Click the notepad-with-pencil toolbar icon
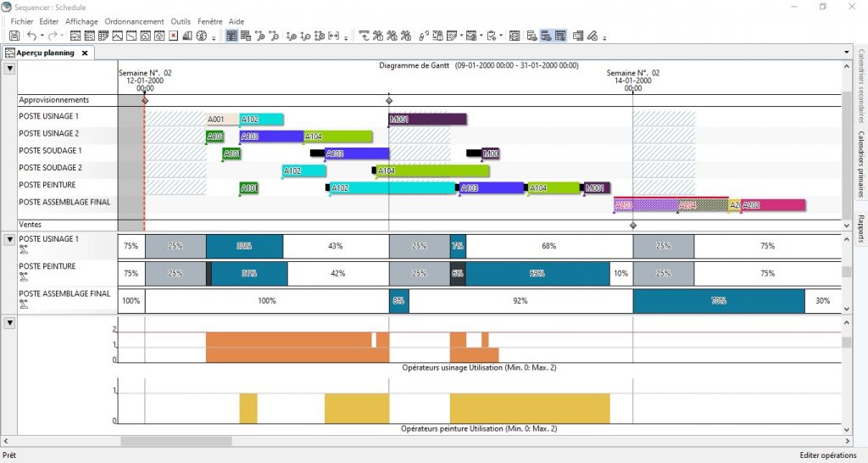This screenshot has height=463, width=868. (453, 36)
